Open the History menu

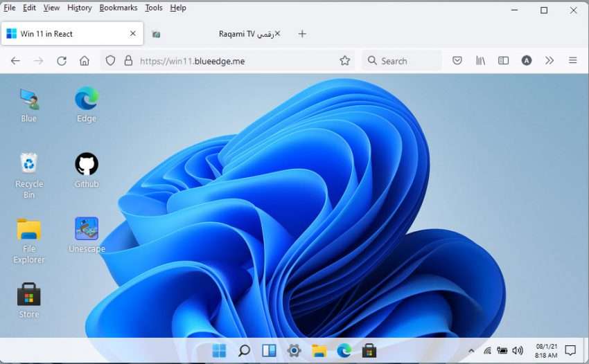pyautogui.click(x=79, y=8)
